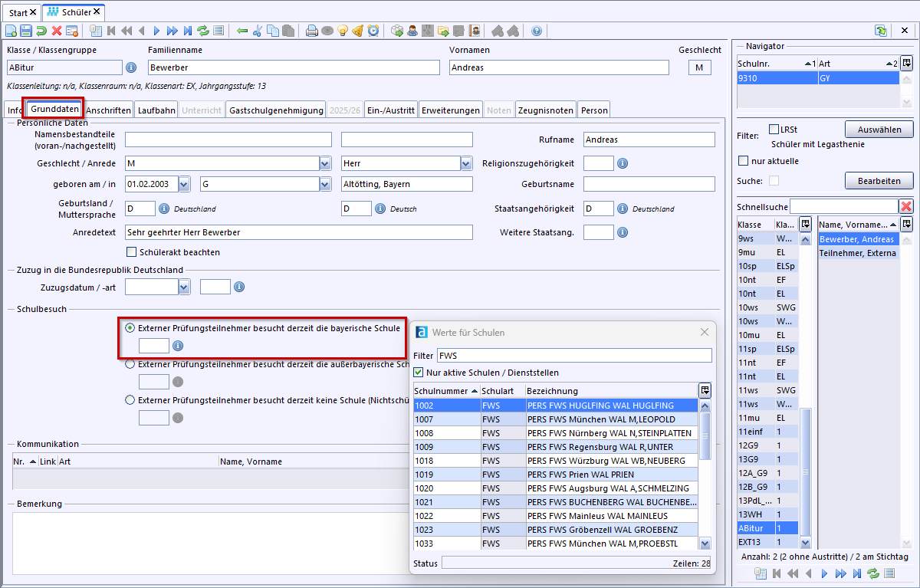Screen dimensions: 920x588
Task: Open the Zeugnisnoten tab
Action: tap(545, 110)
